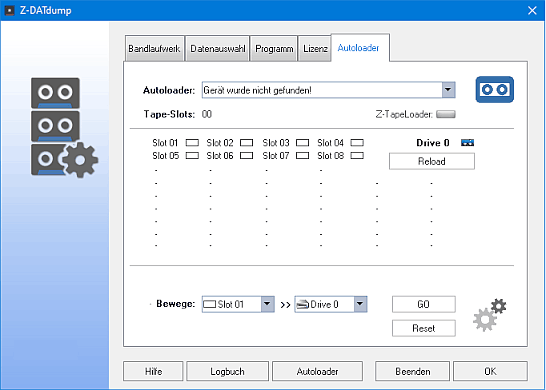Select the Slot 02 indicator box

[247, 143]
